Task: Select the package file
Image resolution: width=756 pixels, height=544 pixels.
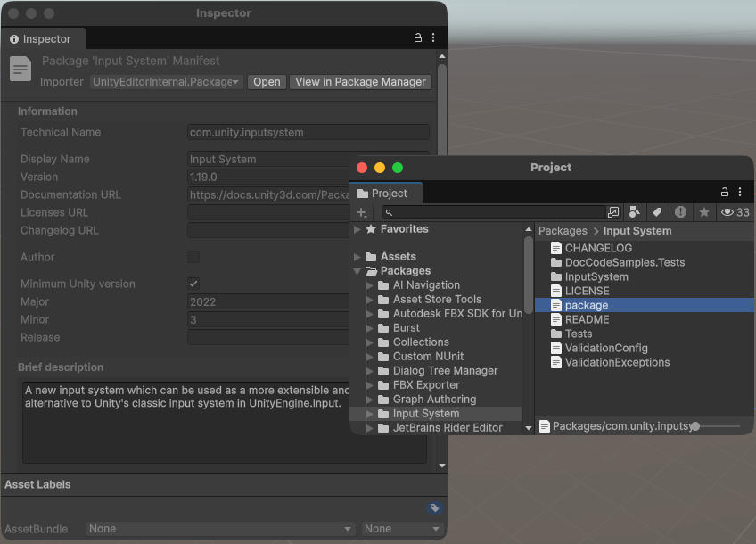Action: pos(645,305)
